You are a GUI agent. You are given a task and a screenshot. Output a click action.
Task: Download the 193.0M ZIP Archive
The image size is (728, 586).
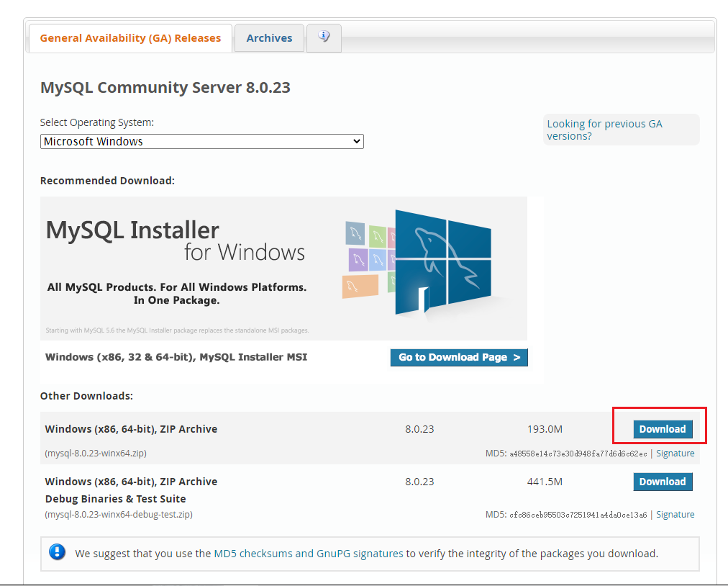(663, 429)
